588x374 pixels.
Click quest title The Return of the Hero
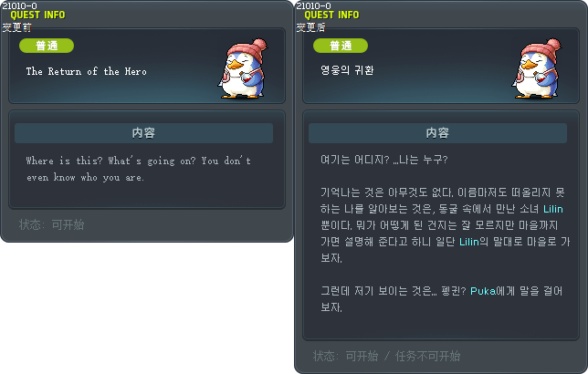coord(86,71)
